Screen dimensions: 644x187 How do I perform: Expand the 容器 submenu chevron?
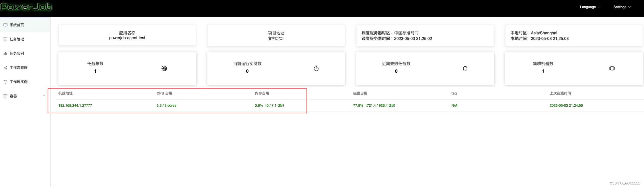44,96
